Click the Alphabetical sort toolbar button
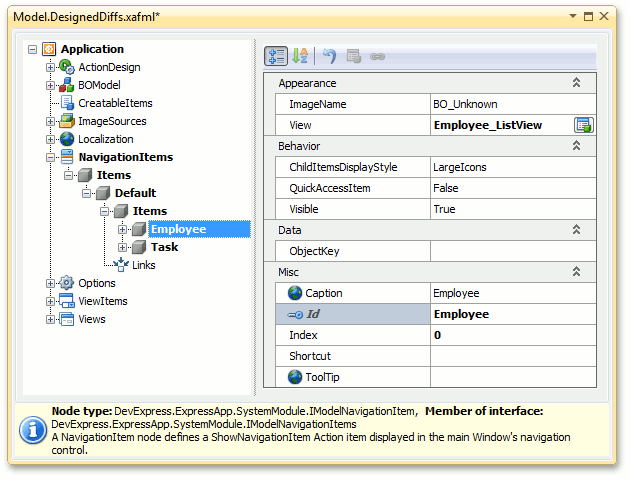 [300, 56]
